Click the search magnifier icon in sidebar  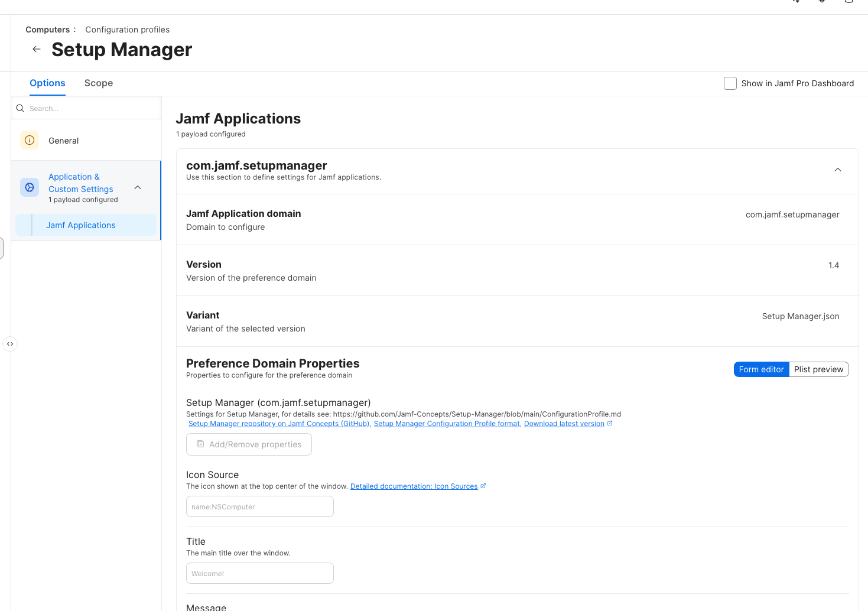(20, 109)
